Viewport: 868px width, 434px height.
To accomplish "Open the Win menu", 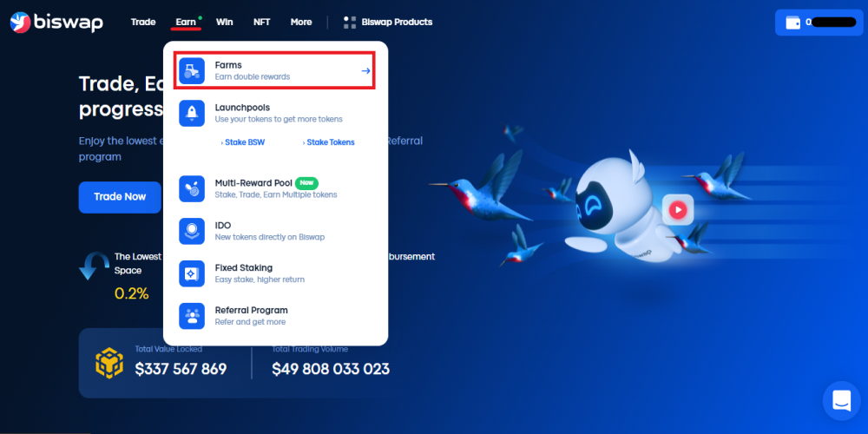I will 224,23.
